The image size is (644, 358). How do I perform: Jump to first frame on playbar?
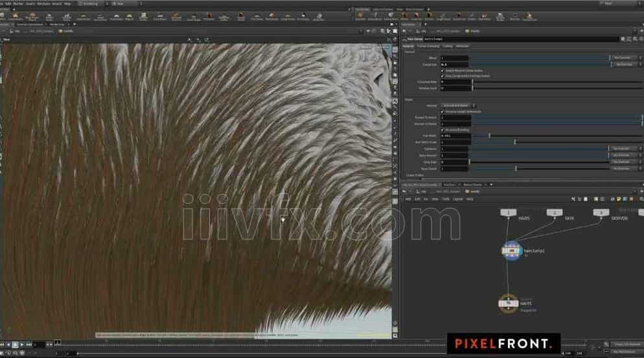(x=2, y=344)
